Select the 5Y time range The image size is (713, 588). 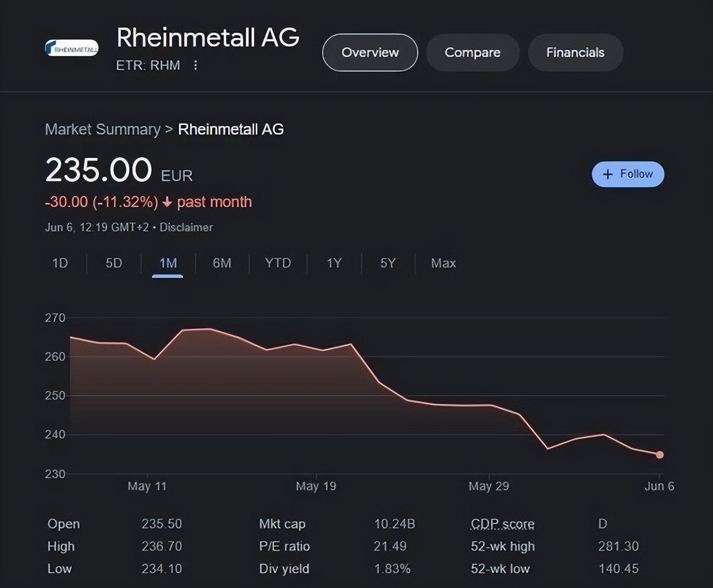pyautogui.click(x=387, y=263)
